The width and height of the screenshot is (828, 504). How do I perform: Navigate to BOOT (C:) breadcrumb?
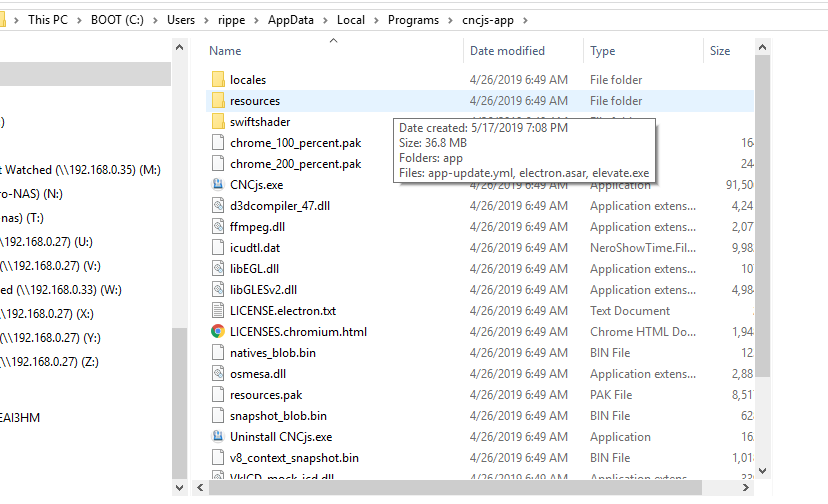coord(117,20)
